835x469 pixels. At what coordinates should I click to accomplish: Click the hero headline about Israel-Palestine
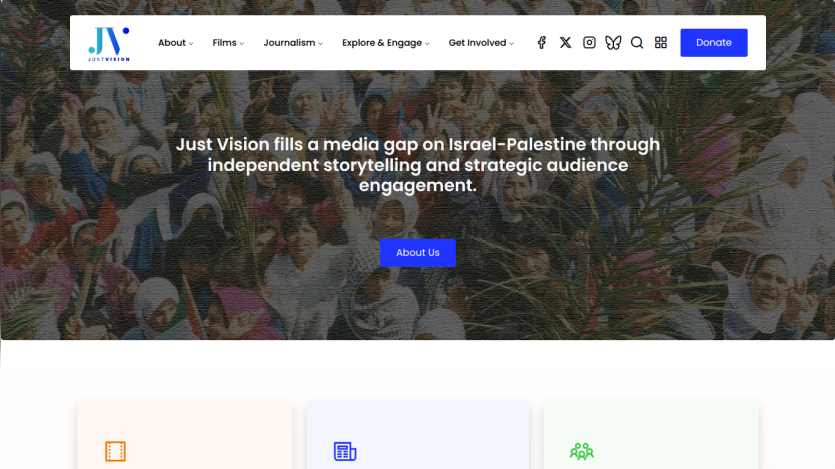(x=418, y=165)
